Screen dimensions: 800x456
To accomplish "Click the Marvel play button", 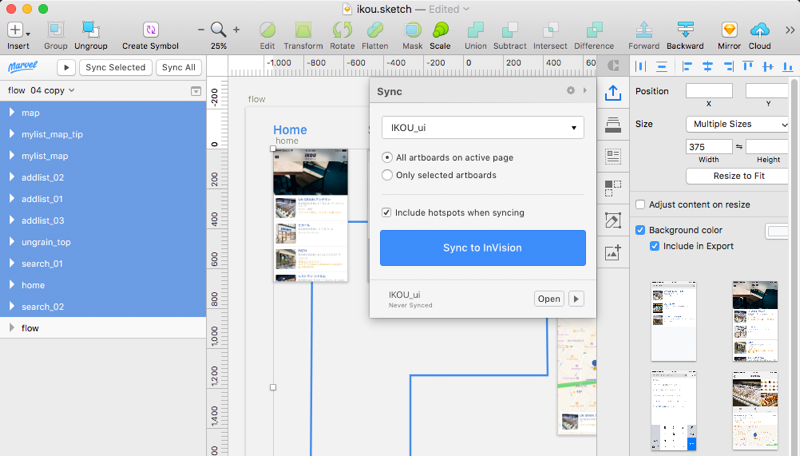I will tap(66, 67).
